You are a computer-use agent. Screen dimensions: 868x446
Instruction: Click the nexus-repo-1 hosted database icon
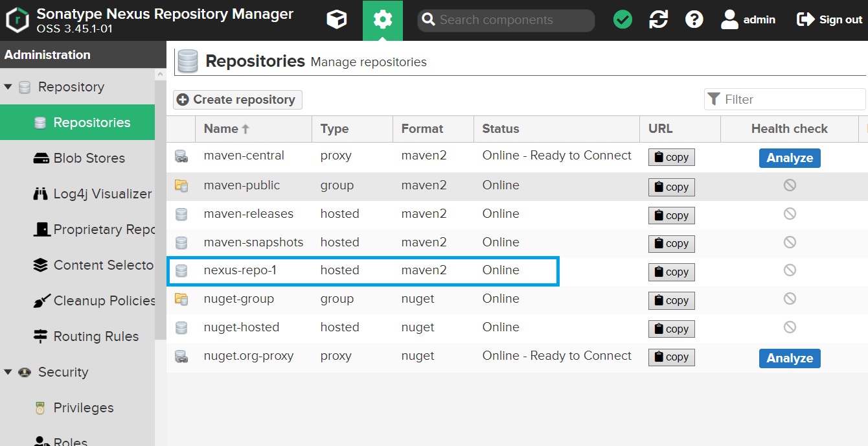click(x=181, y=271)
